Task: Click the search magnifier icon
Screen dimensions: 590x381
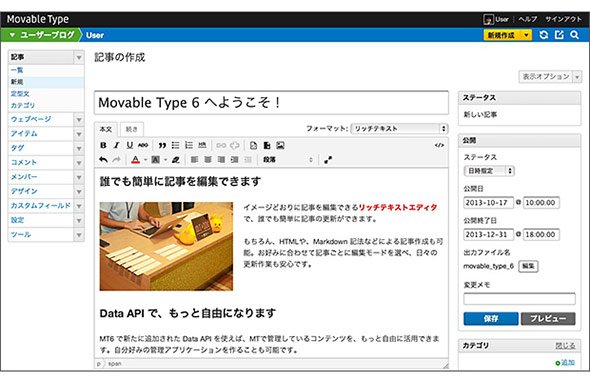Action: 574,35
